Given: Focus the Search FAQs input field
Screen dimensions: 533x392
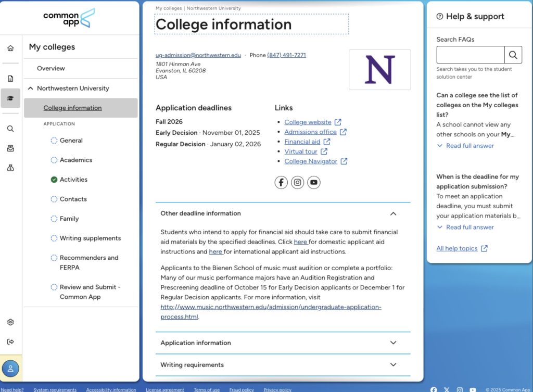Looking at the screenshot, I should pos(471,55).
